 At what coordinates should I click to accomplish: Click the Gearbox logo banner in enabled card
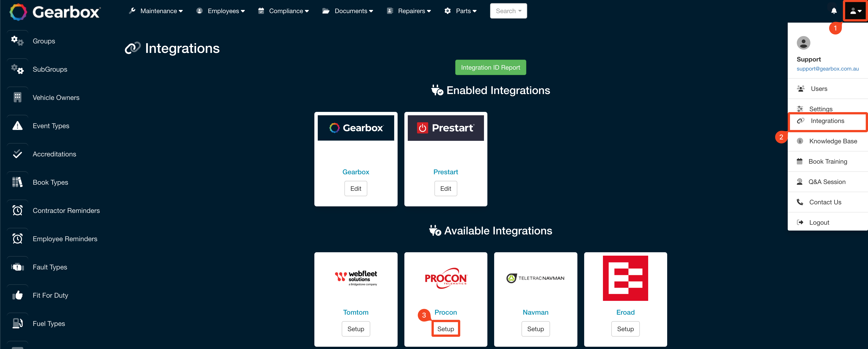pyautogui.click(x=356, y=128)
